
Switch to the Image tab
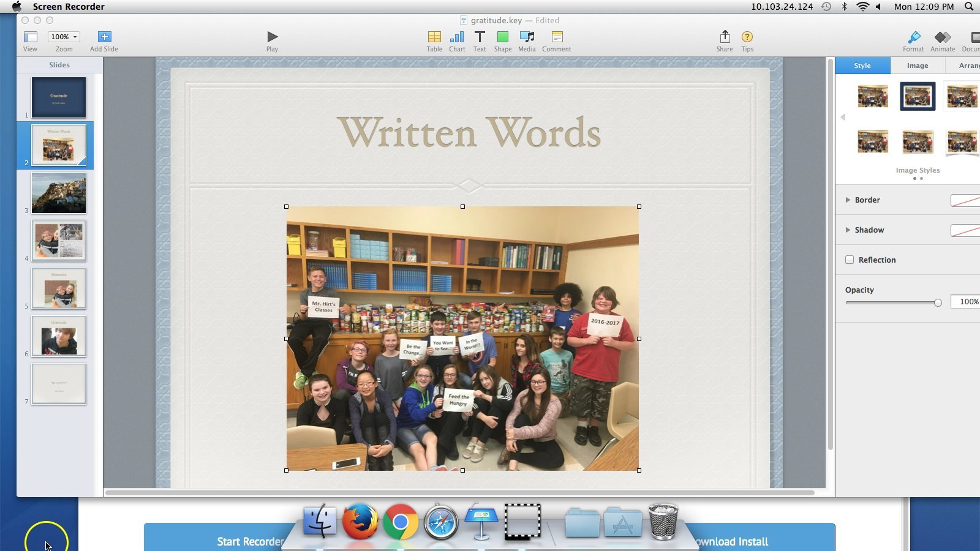pyautogui.click(x=917, y=65)
